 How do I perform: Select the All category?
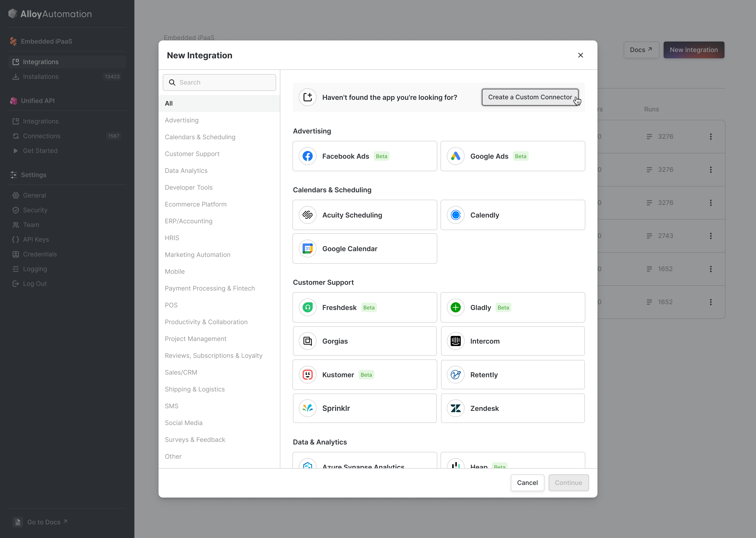point(219,103)
